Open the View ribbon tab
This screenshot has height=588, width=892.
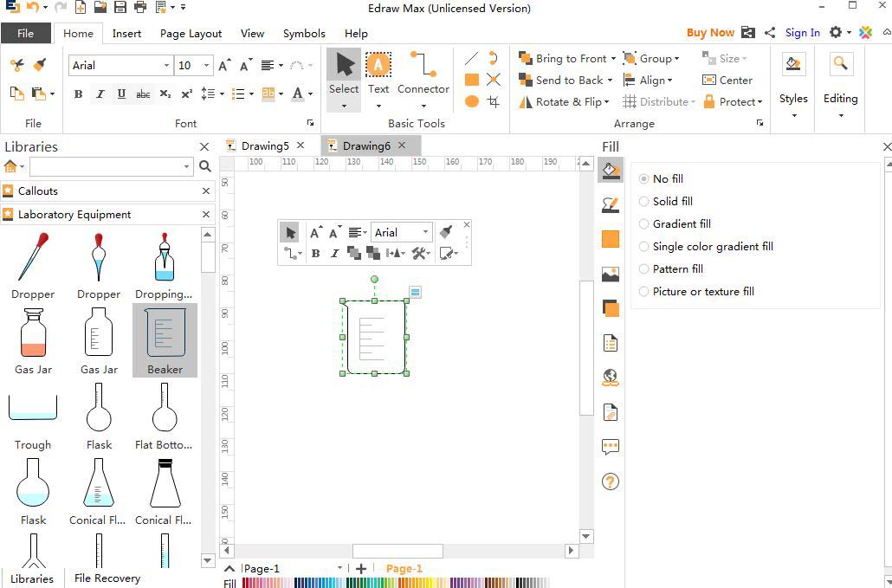tap(252, 34)
